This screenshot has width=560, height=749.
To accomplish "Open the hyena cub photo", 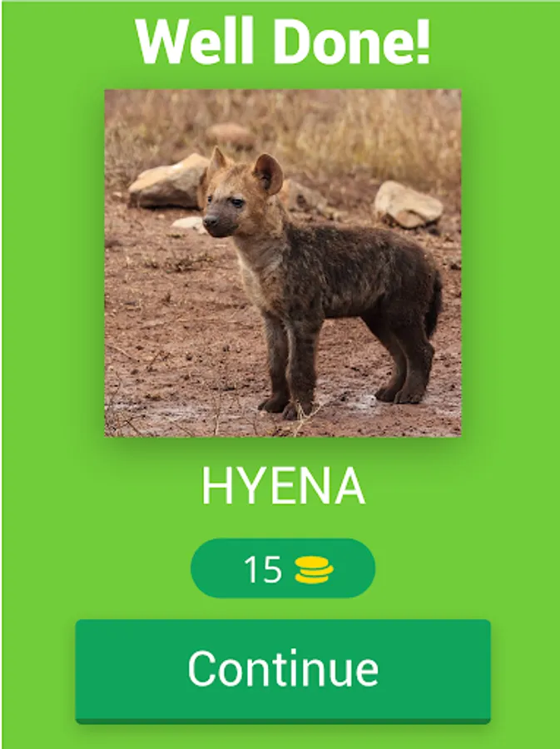I will click(x=283, y=263).
